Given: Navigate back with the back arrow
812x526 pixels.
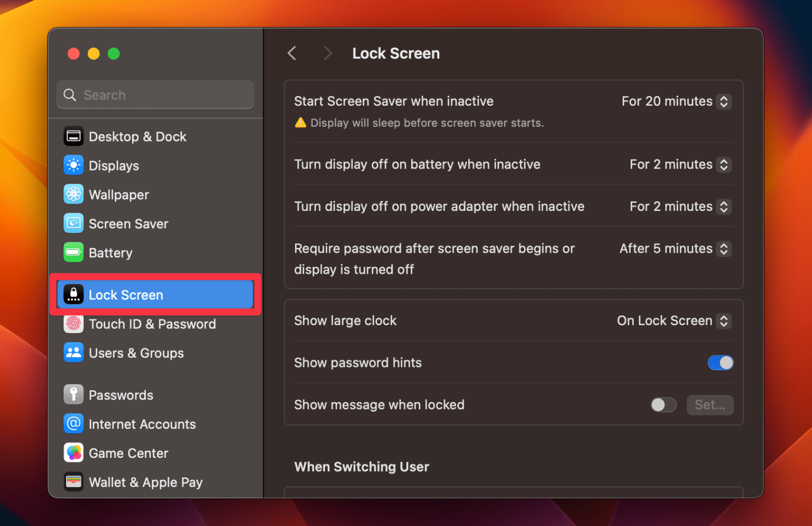Looking at the screenshot, I should (291, 53).
